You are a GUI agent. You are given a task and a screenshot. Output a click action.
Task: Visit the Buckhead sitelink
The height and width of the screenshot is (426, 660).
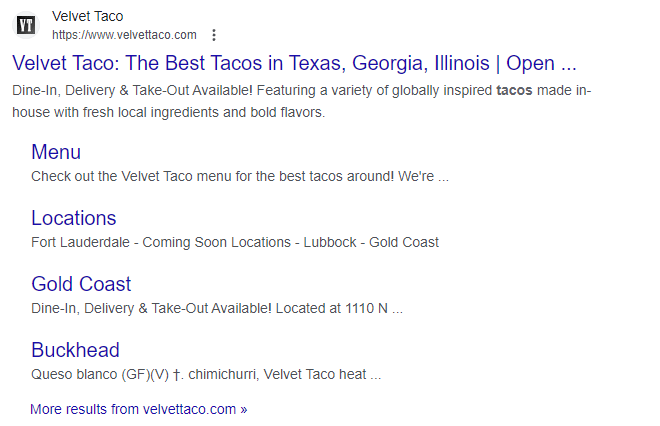point(75,350)
